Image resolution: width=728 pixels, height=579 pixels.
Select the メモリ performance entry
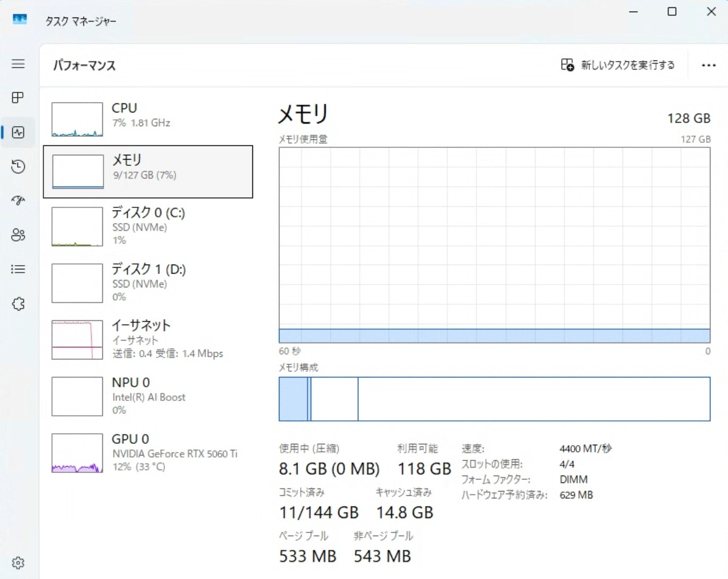(x=148, y=171)
